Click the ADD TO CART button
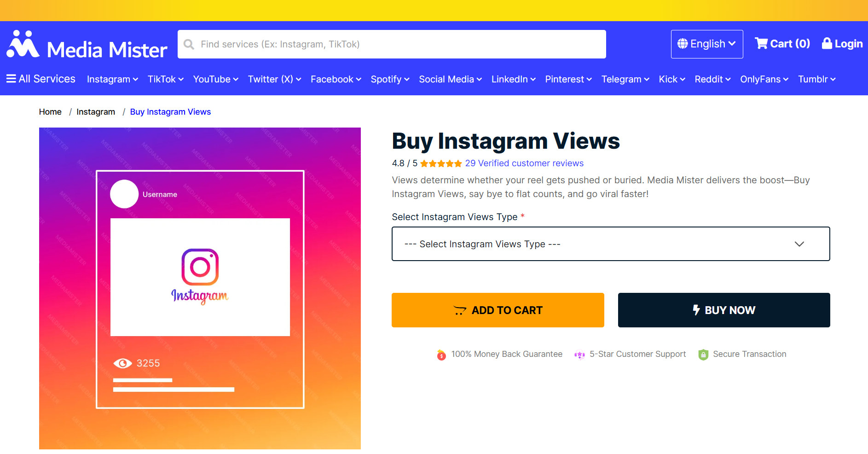This screenshot has width=868, height=454. pyautogui.click(x=498, y=310)
